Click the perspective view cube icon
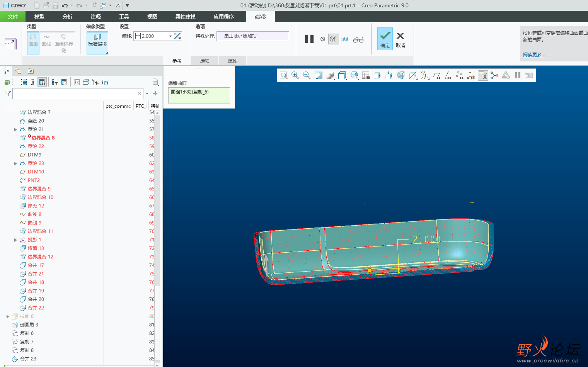The image size is (588, 367). click(x=401, y=75)
